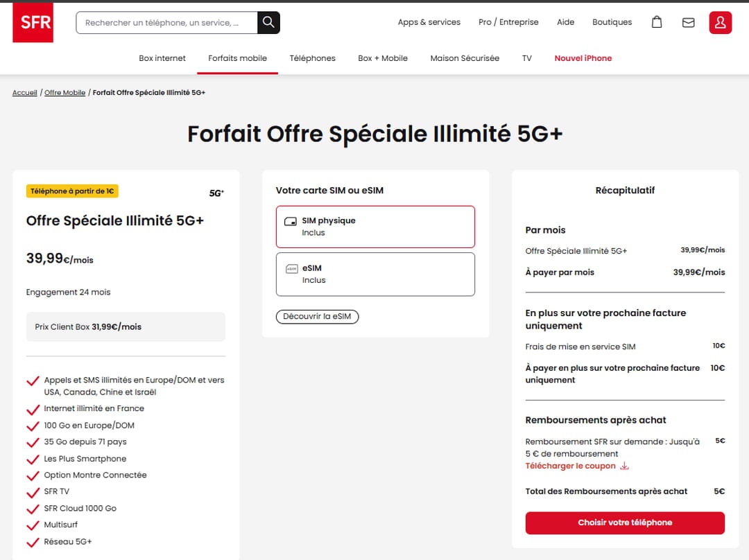Click the SFR logo
This screenshot has width=749, height=560.
[33, 22]
